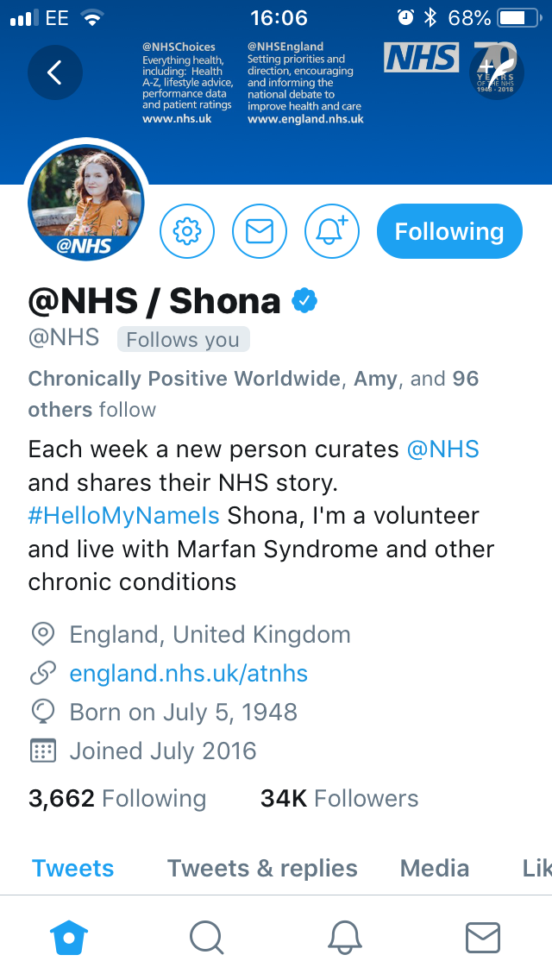View the 34K Followers list
The width and height of the screenshot is (552, 980).
[339, 799]
